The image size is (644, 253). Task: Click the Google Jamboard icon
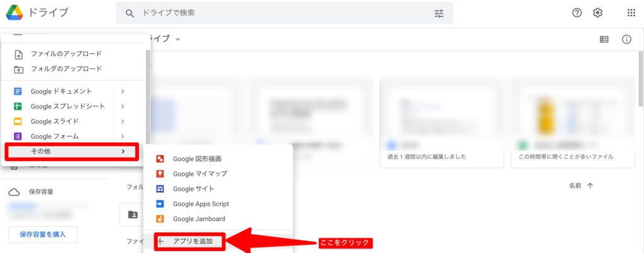click(160, 219)
